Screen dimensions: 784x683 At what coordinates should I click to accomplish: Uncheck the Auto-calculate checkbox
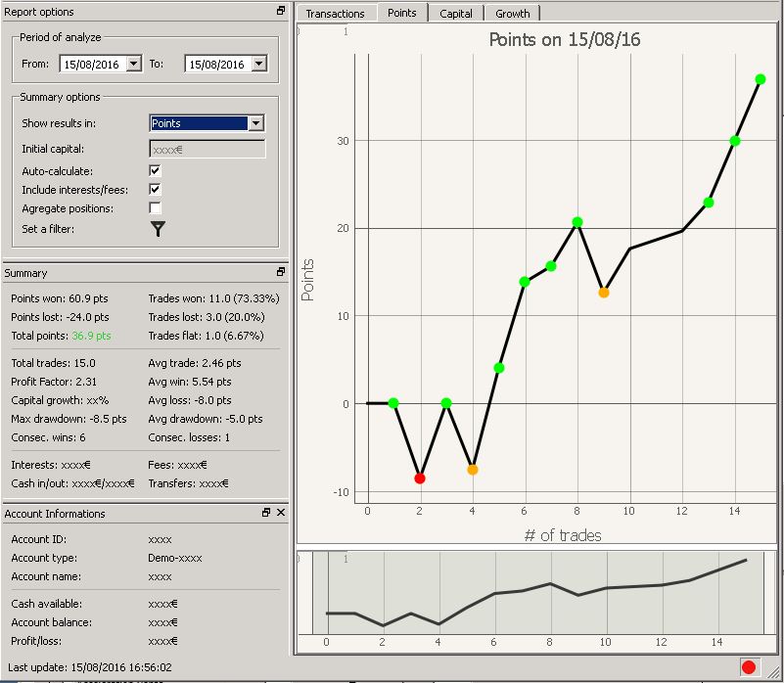[156, 170]
